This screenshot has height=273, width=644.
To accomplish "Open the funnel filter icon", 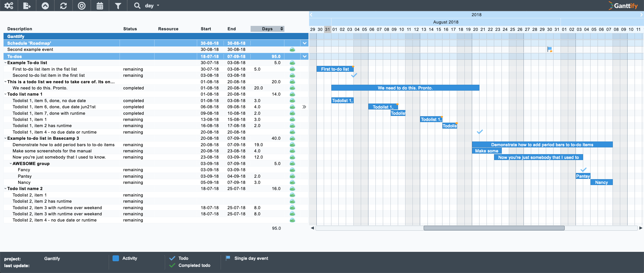I will [118, 6].
